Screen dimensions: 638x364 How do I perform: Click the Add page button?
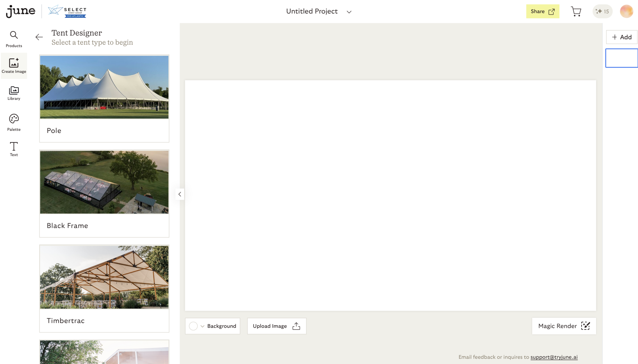tap(622, 37)
